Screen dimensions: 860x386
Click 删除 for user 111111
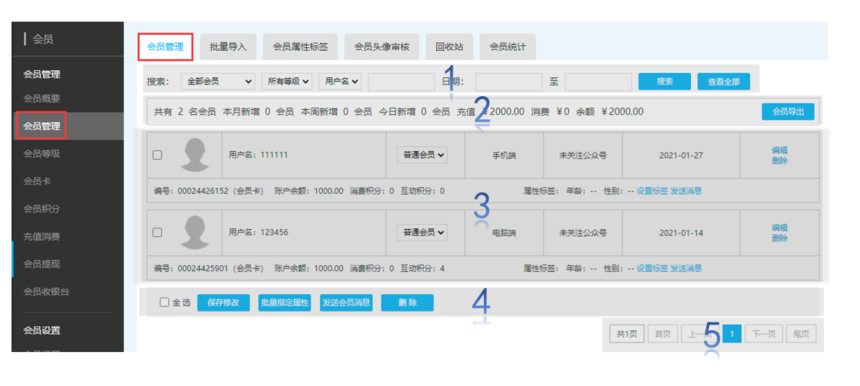(x=779, y=161)
